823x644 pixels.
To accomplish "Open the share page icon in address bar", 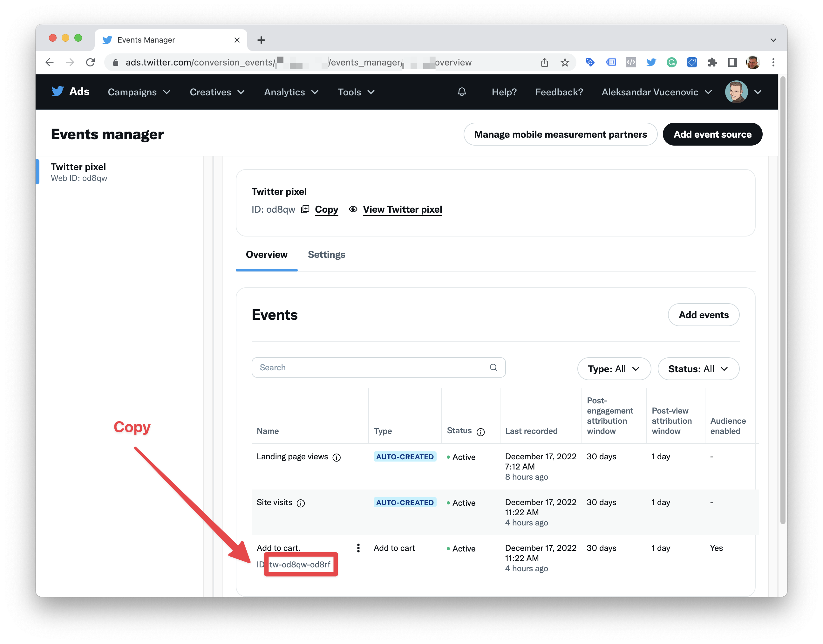I will 545,62.
